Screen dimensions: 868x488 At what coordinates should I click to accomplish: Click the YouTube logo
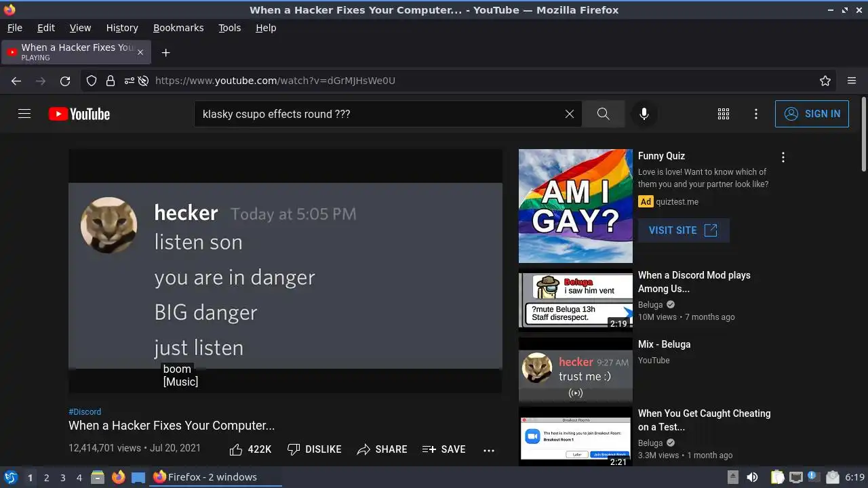coord(79,114)
